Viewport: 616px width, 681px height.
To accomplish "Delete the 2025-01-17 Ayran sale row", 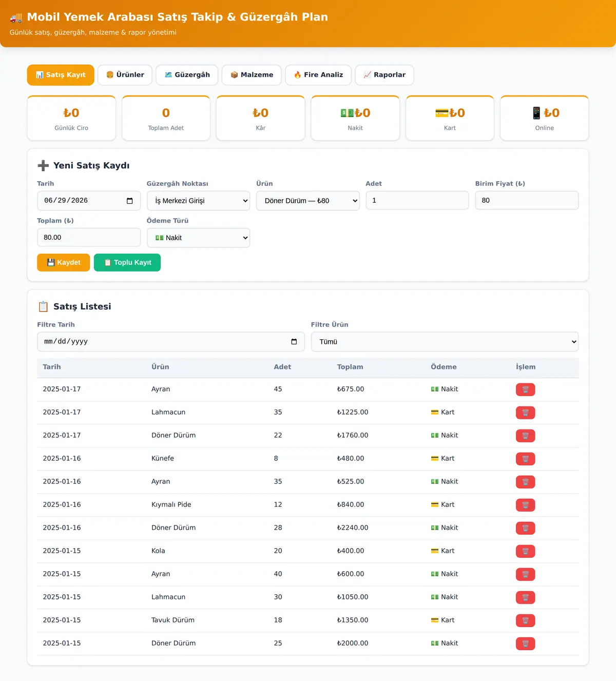I will click(x=525, y=390).
